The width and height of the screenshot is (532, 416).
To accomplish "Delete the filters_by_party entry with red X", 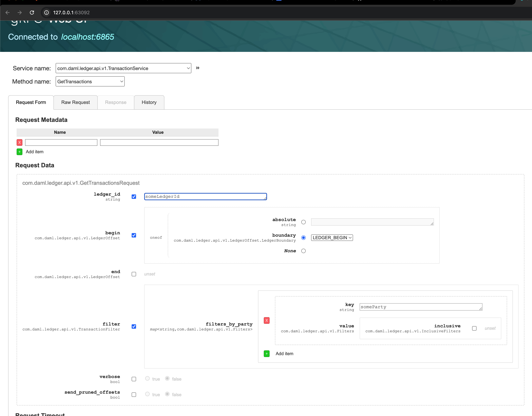I will [267, 320].
